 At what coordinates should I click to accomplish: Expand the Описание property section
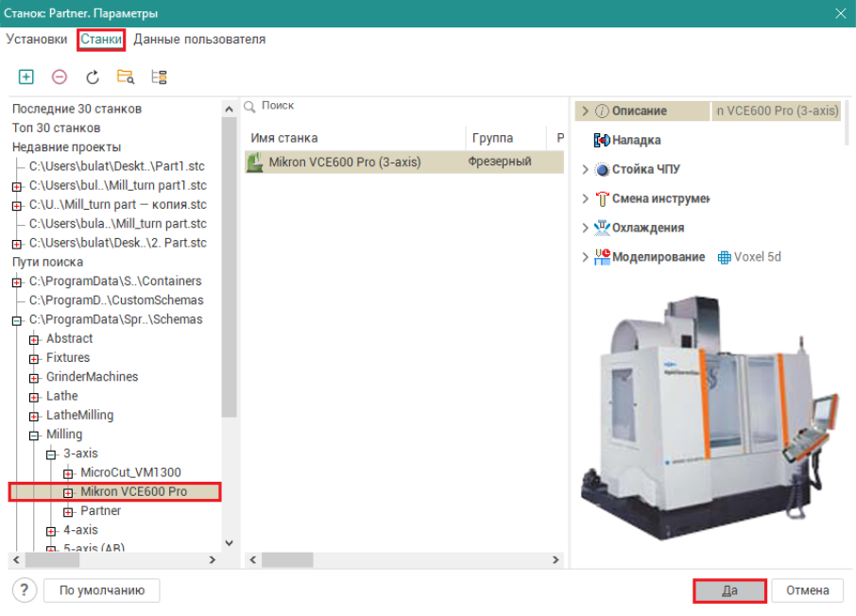(586, 111)
